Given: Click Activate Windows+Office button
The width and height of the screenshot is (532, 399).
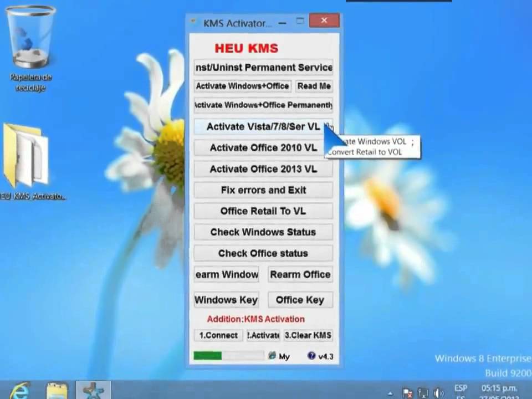Looking at the screenshot, I should 242,86.
